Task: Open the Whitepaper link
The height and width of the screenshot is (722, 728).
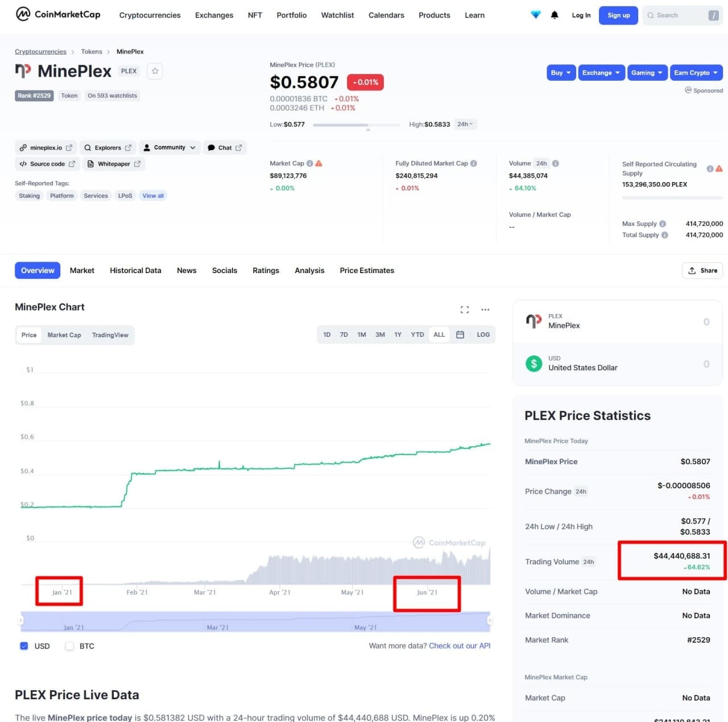Action: pyautogui.click(x=114, y=164)
